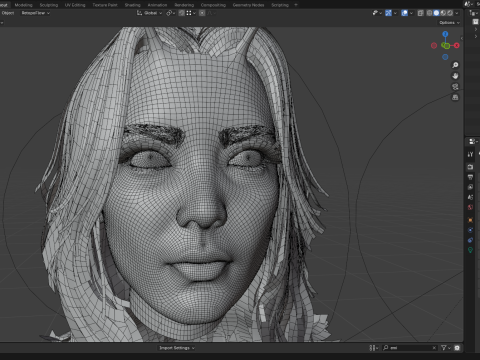The height and width of the screenshot is (360, 480).
Task: Click the file browser search field
Action: [x=409, y=348]
